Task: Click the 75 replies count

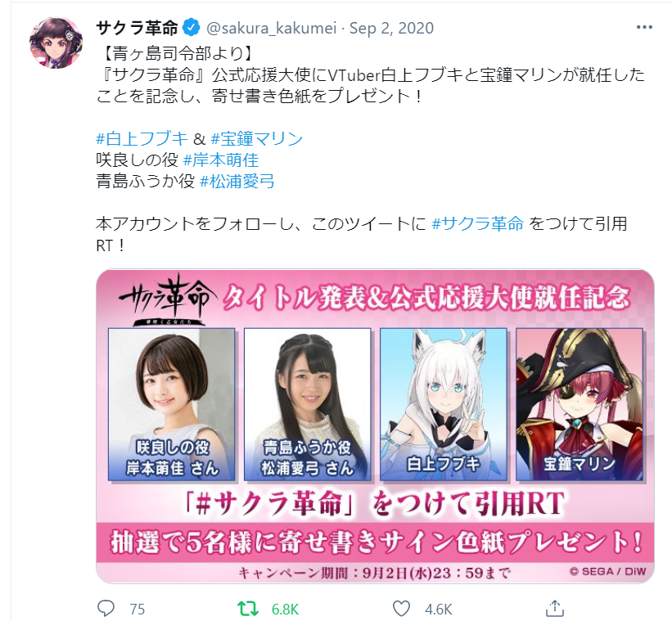Action: [x=138, y=609]
